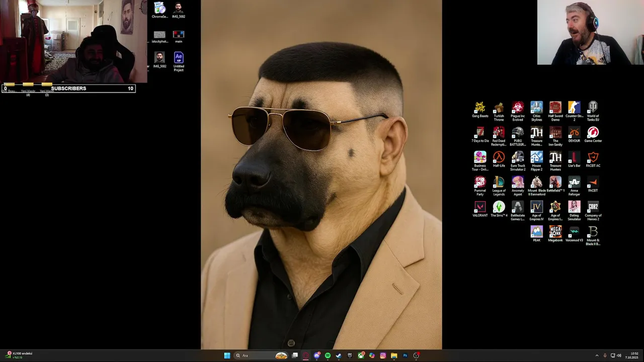Click the Battlestate Games Launcher icon
Viewport: 644px width, 362px height.
point(518,211)
